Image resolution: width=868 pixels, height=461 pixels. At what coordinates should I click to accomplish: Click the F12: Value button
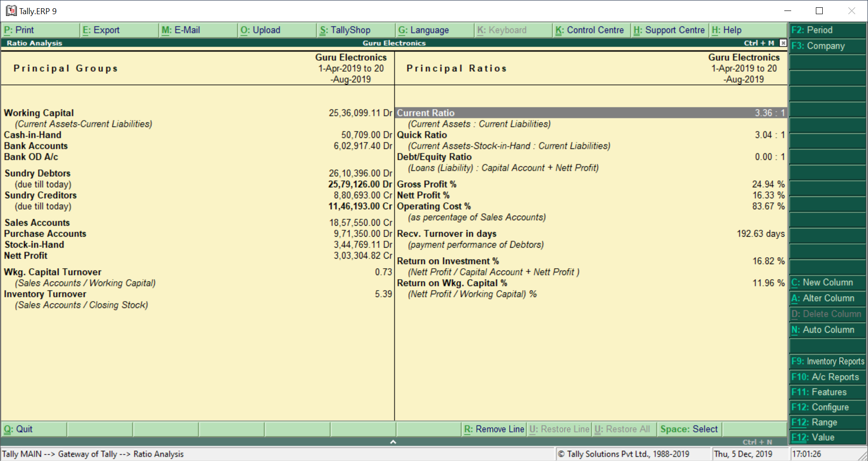coord(828,437)
